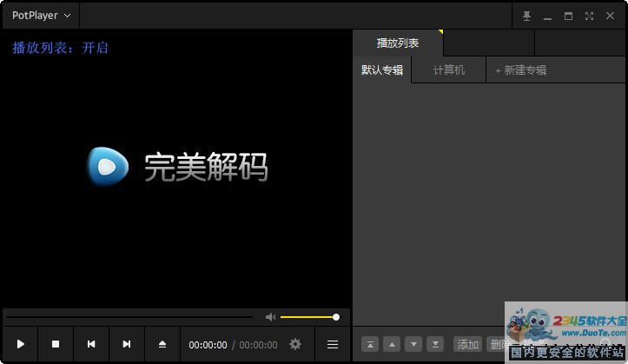Skip to the next track

[127, 344]
